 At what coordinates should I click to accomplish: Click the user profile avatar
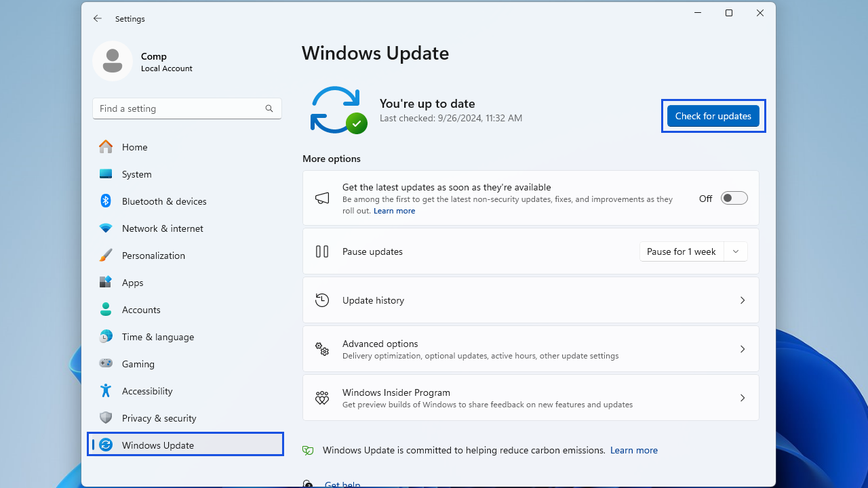tap(113, 61)
